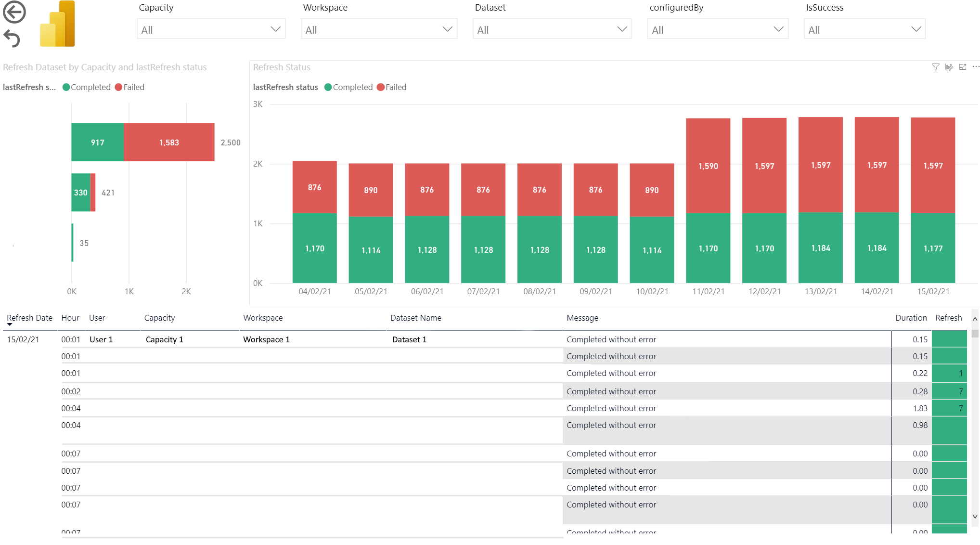Open the IsSuccess slicer dropdown
The image size is (980, 545).
864,29
